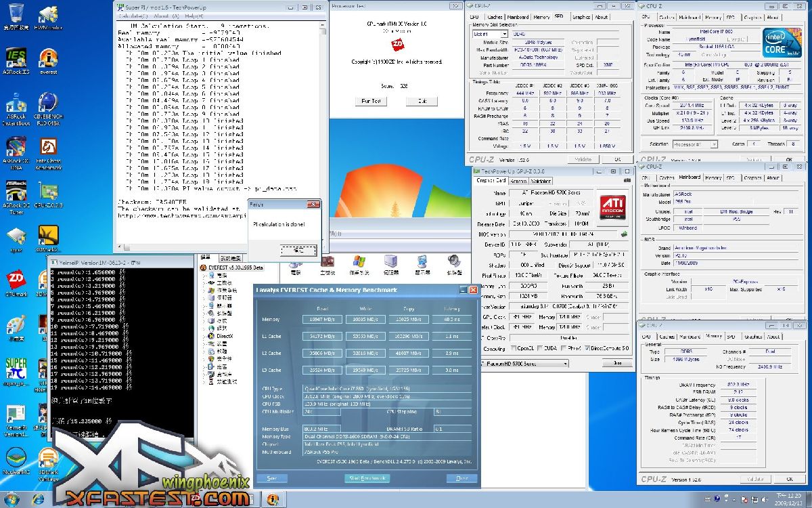Open About tab in CPU-Z window showing DDR3 type

click(773, 337)
